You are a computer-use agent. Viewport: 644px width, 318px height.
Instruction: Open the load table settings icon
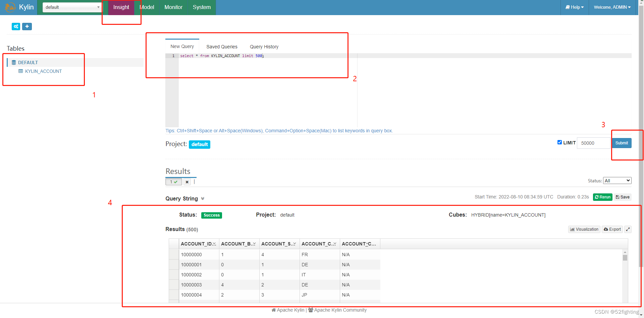[16, 27]
